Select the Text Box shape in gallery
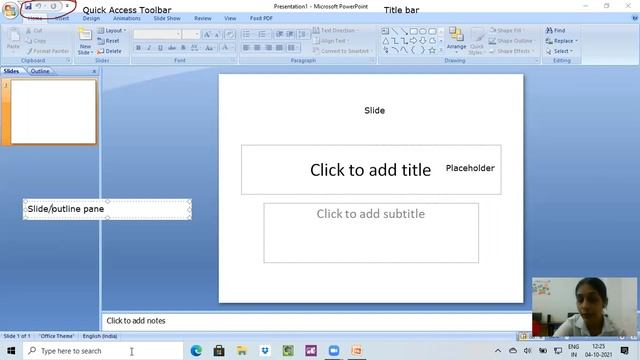This screenshot has width=640, height=360. click(385, 31)
